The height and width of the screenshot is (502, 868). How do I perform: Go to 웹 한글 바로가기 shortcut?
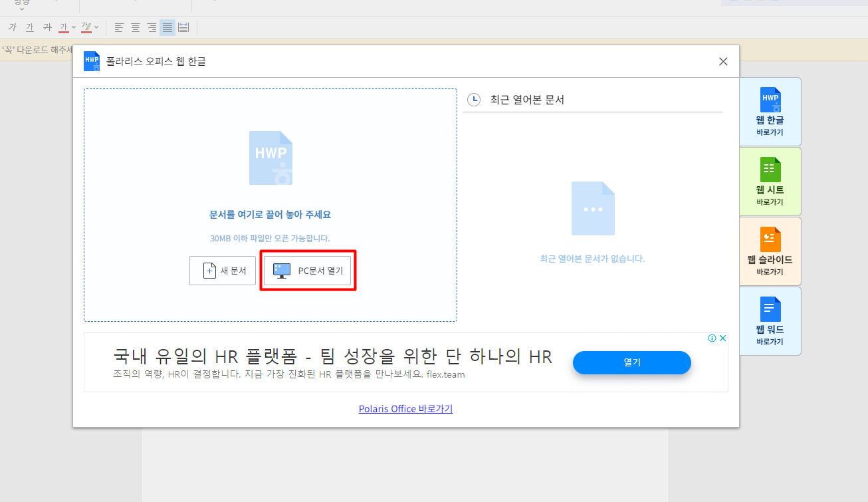click(x=770, y=112)
